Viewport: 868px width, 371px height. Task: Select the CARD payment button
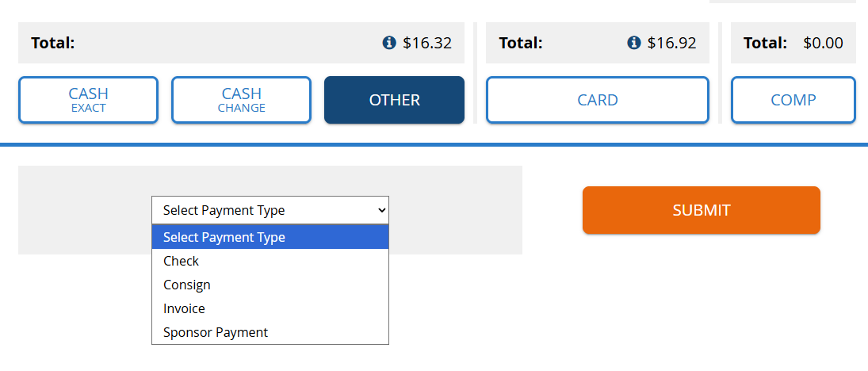pos(598,100)
